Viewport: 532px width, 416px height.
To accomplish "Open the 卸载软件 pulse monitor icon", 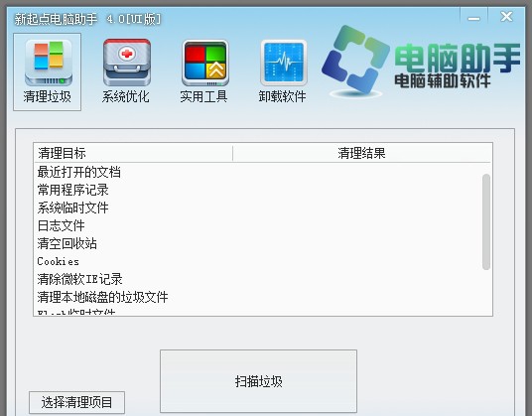I will (283, 71).
